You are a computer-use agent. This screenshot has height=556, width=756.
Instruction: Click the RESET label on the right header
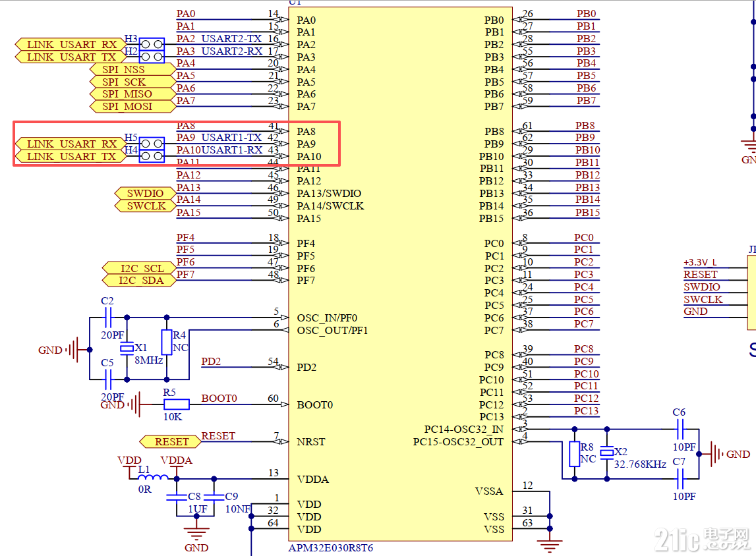pos(701,275)
